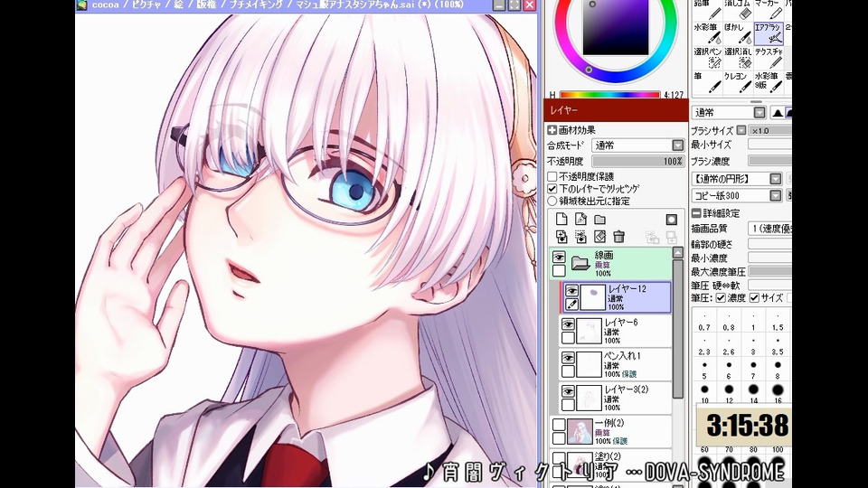868x488 pixels.
Task: Open ブラシサイズ multiplier dropdown
Action: 741,130
